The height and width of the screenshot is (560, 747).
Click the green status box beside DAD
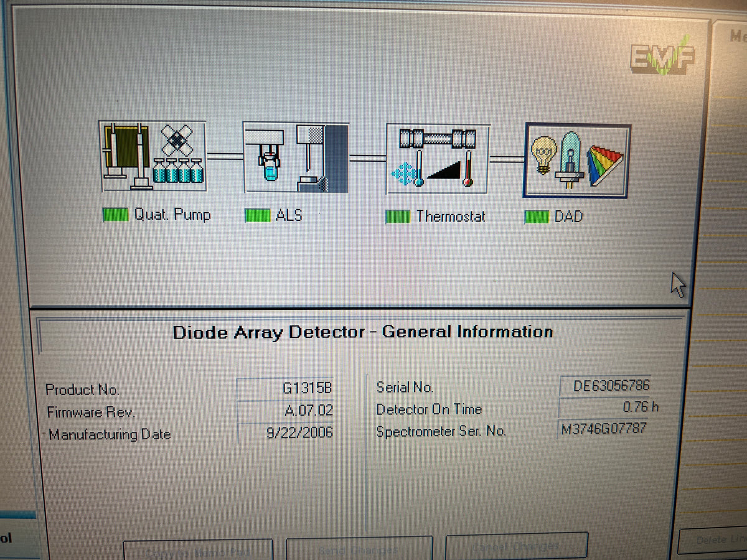[x=536, y=217]
